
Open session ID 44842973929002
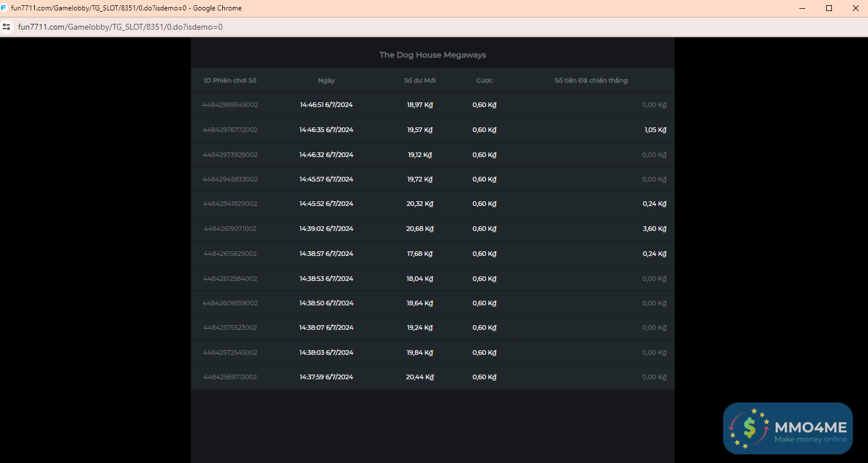[x=230, y=155]
